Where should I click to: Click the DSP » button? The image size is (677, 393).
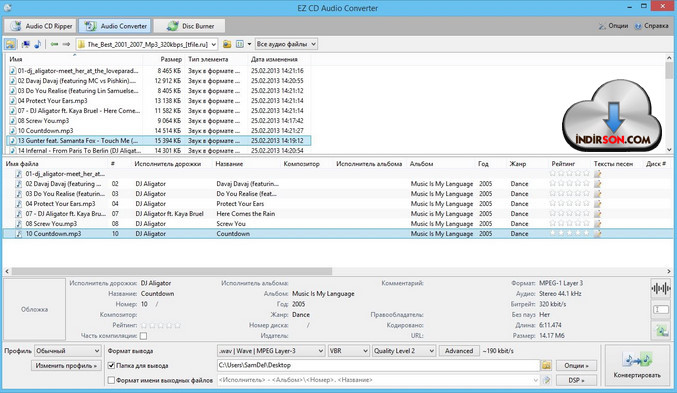pyautogui.click(x=576, y=380)
